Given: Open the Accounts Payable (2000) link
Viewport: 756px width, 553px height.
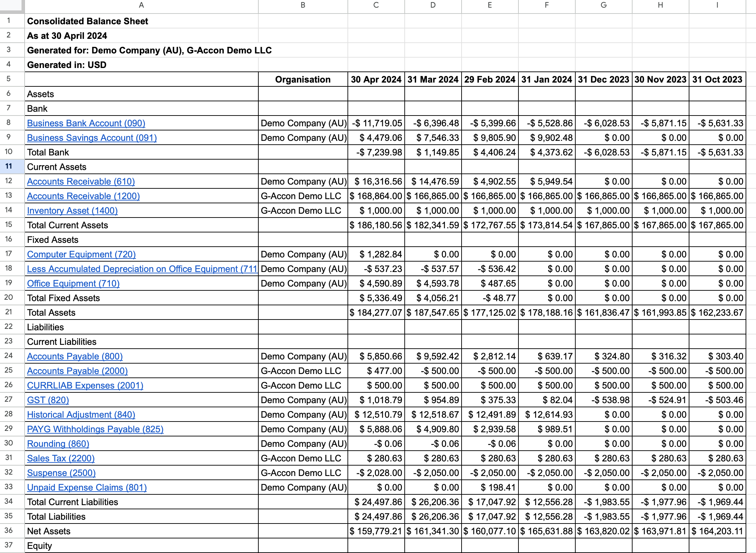Looking at the screenshot, I should tap(77, 371).
